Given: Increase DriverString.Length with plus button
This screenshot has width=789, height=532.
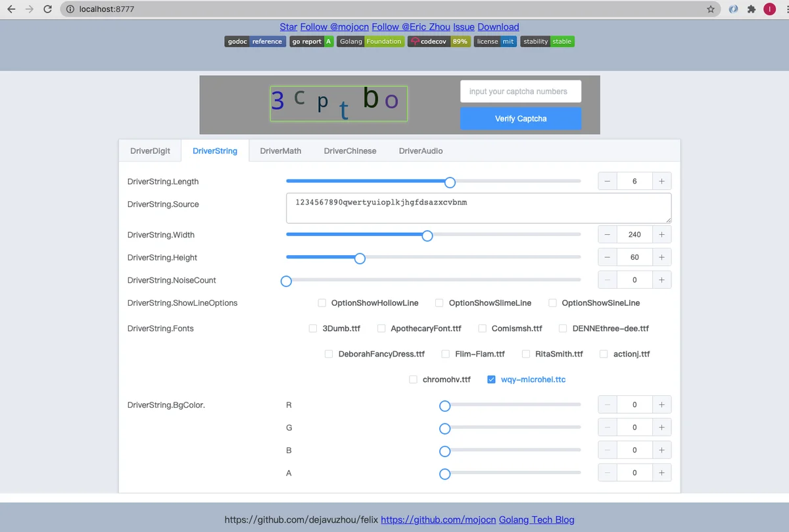Looking at the screenshot, I should point(661,181).
